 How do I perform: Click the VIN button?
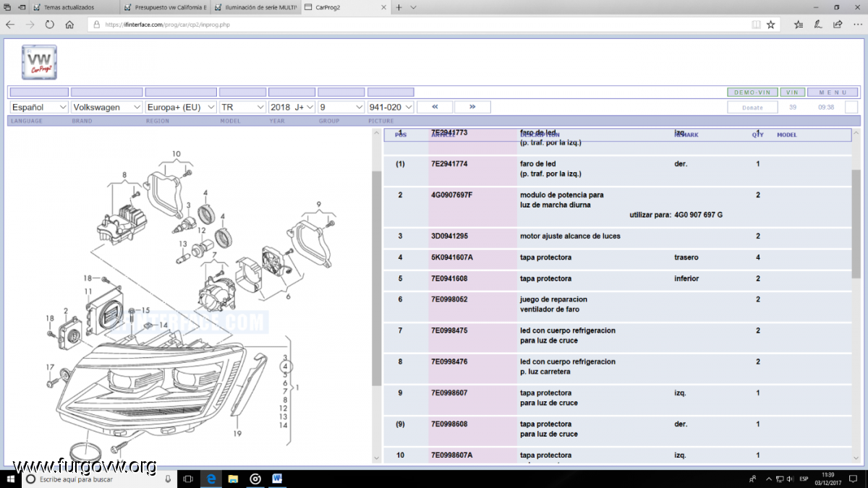pos(792,93)
